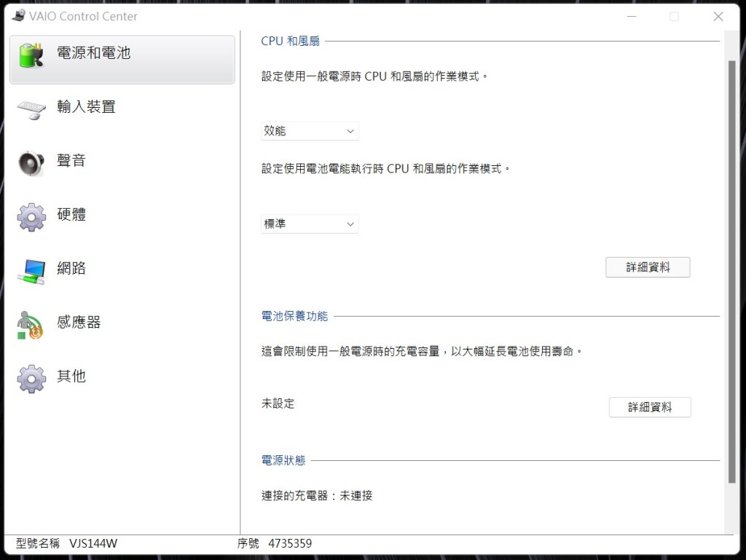Click the serial number 4735359 in the status bar
This screenshot has height=560, width=746.
coord(290,543)
